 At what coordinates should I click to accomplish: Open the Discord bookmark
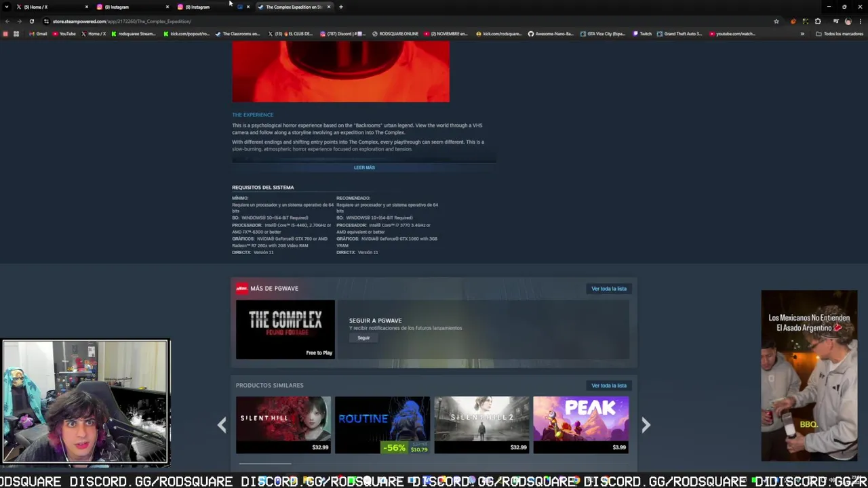coord(343,34)
